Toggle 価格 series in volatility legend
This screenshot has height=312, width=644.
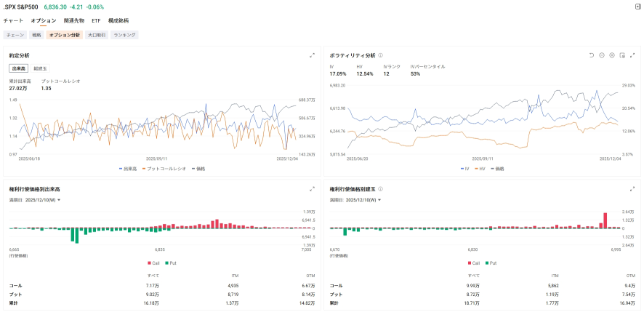click(497, 169)
